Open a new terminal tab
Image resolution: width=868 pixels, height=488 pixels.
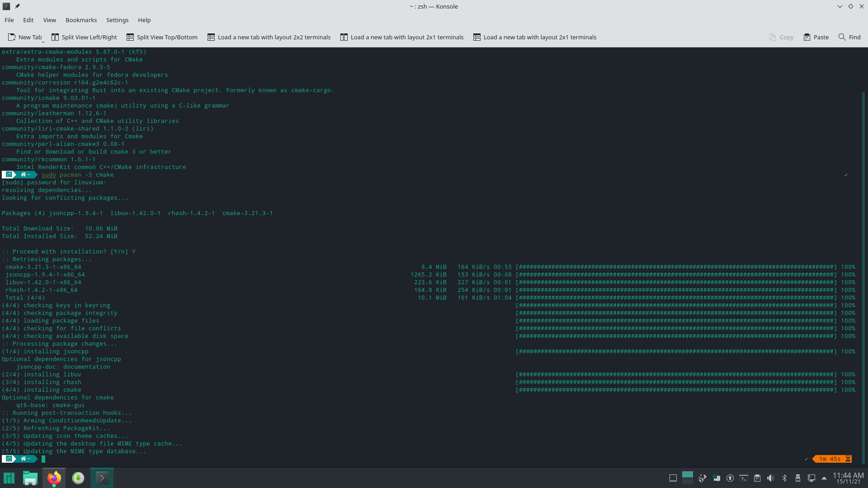25,37
